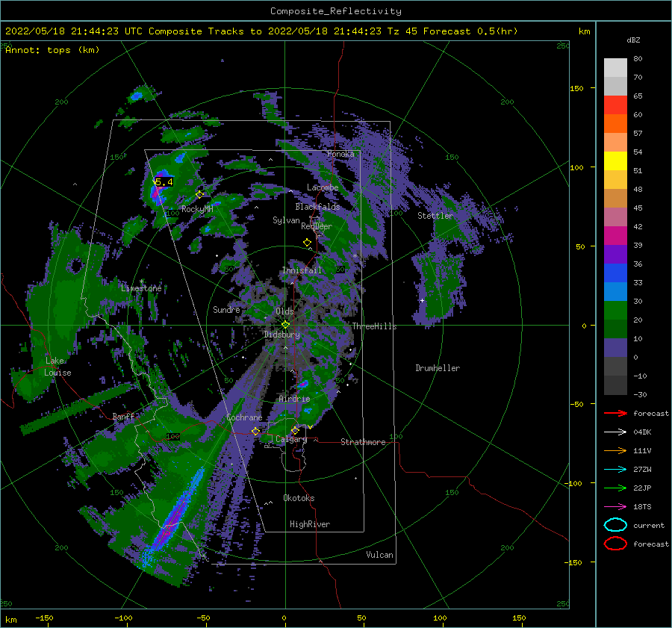Click the Olds town label
Viewport: 672px width, 628px height.
284,311
